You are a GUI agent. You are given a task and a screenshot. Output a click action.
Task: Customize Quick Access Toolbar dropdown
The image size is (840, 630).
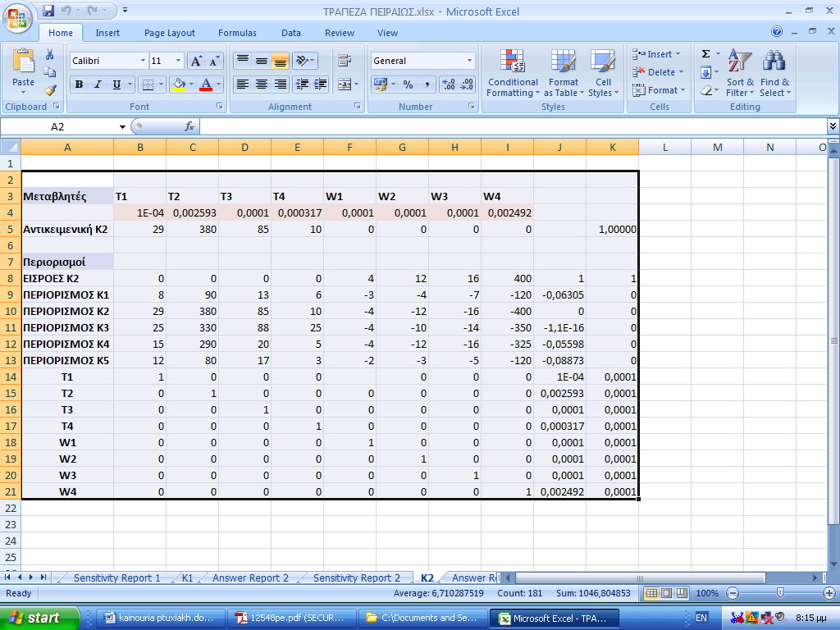125,10
